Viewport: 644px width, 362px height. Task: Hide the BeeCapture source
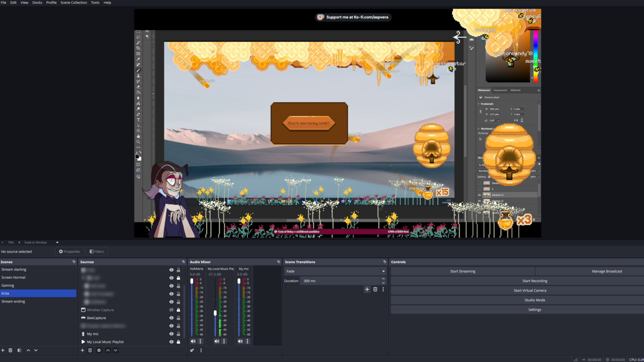point(171,318)
